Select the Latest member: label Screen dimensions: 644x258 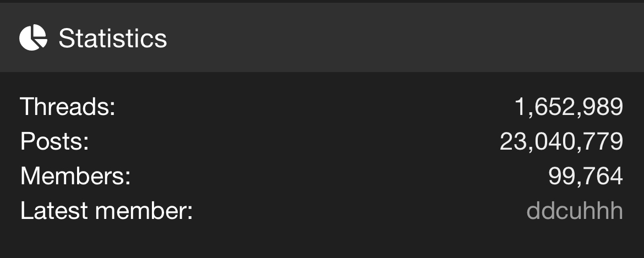pyautogui.click(x=106, y=211)
